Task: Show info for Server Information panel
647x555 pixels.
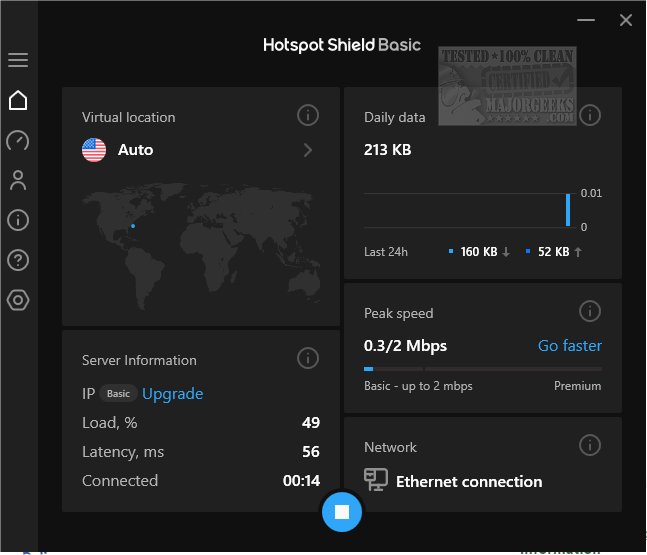Action: [308, 358]
